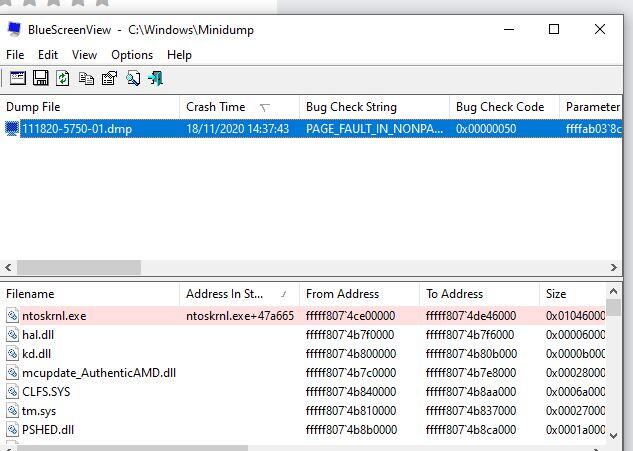Open the Edit menu
This screenshot has height=451, width=633.
(48, 55)
